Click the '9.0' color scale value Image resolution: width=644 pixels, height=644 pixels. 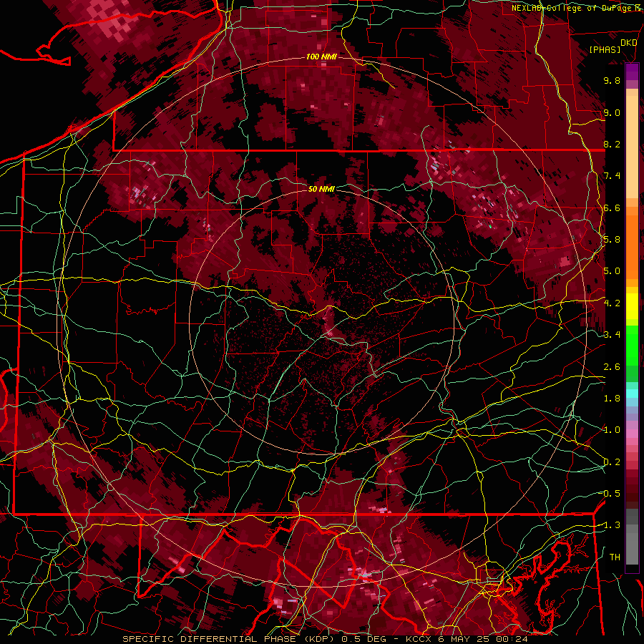tap(612, 112)
